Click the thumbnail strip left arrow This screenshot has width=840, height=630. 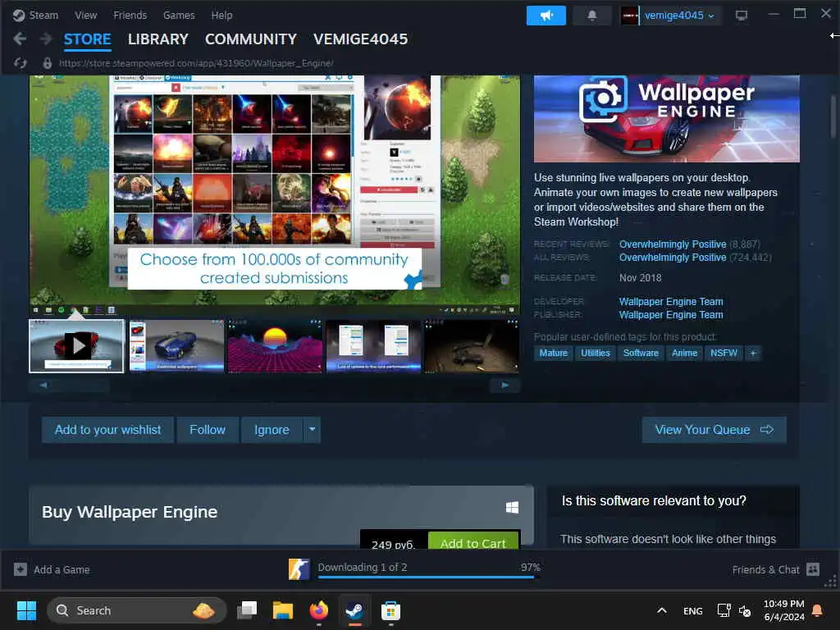click(43, 386)
